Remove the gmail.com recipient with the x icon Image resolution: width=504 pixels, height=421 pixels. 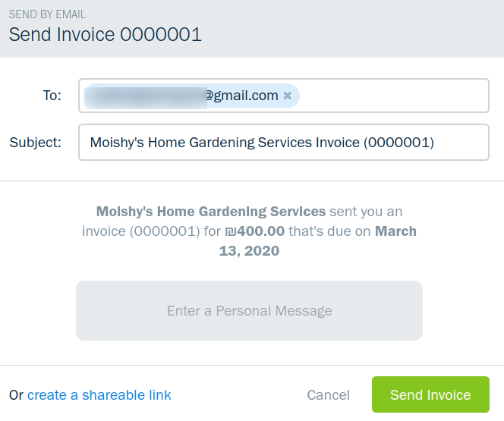pos(288,96)
